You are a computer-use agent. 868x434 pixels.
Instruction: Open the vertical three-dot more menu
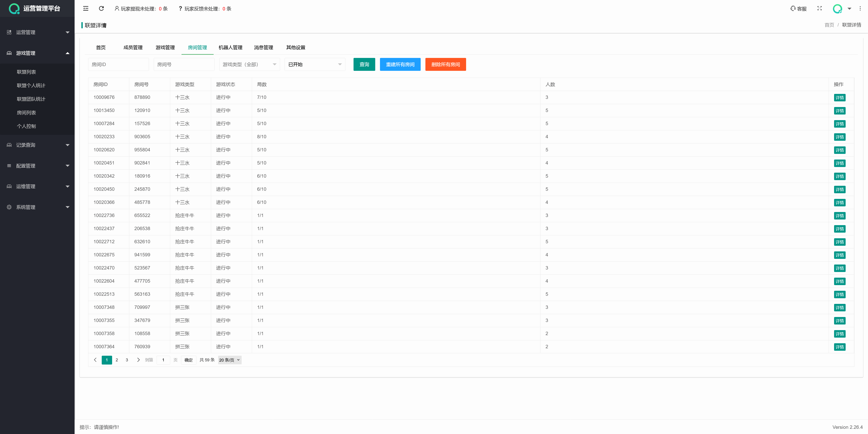click(860, 8)
